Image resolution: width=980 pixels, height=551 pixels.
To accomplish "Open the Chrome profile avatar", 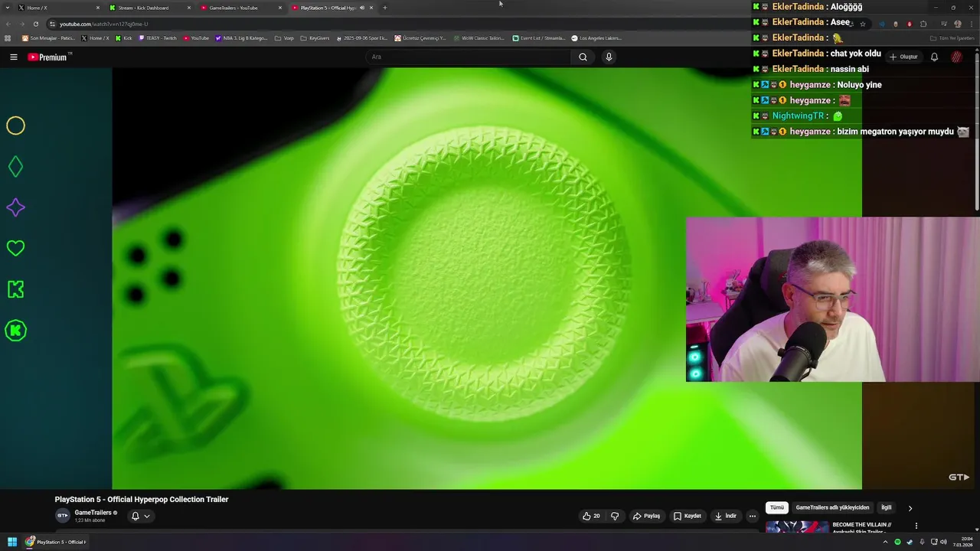I will [957, 24].
